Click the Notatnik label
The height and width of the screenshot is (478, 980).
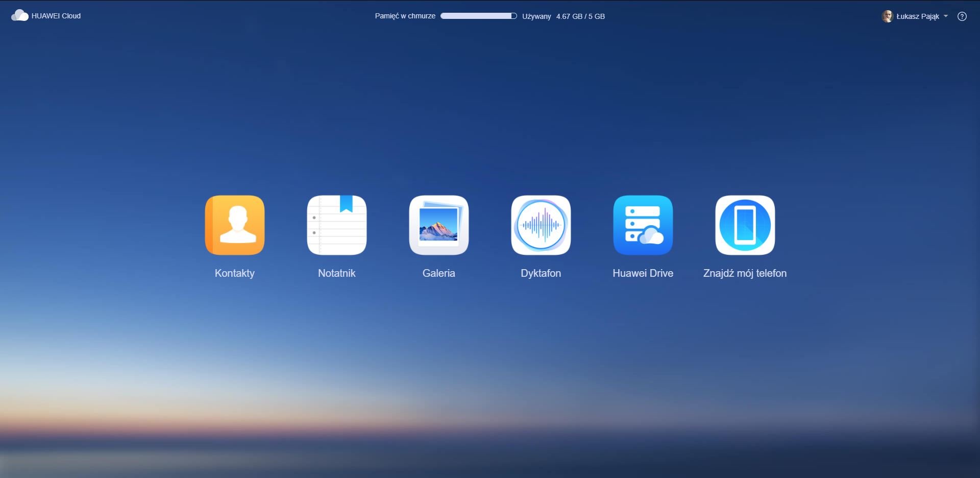pos(337,273)
